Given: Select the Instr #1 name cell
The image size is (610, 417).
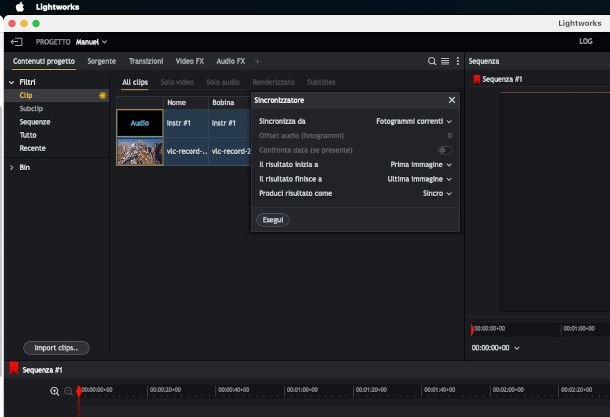Looking at the screenshot, I should click(x=186, y=123).
